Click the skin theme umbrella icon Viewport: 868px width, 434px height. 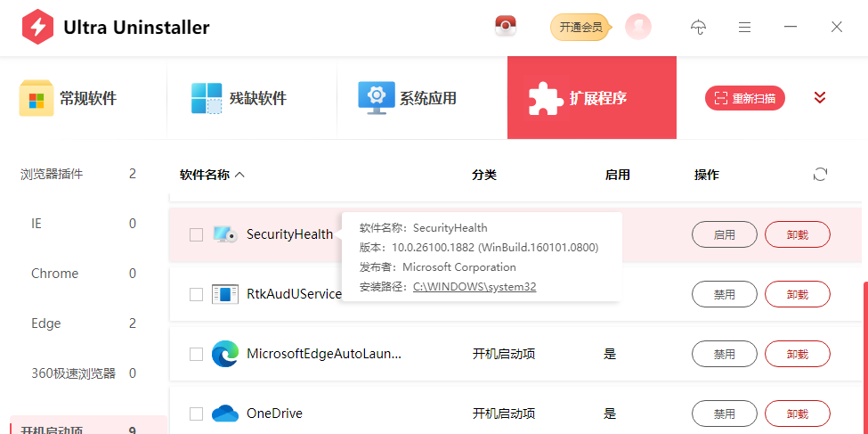(699, 28)
